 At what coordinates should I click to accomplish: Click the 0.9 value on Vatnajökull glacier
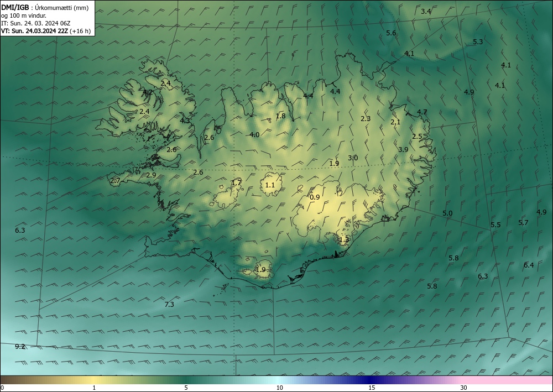point(315,197)
